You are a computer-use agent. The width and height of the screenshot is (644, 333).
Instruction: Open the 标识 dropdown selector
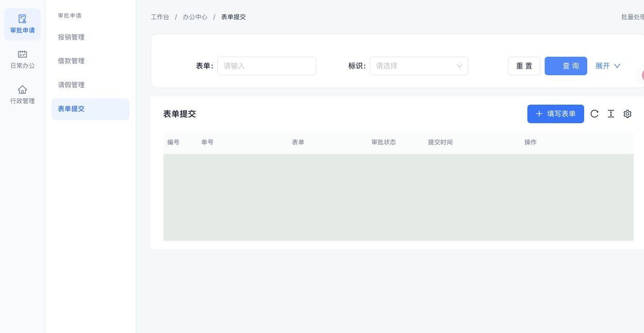click(419, 66)
